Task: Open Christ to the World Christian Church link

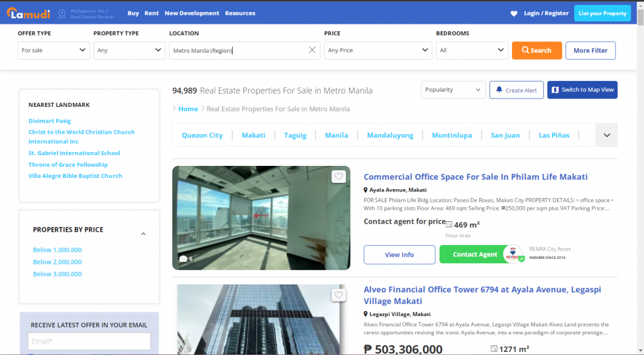Action: [81, 137]
